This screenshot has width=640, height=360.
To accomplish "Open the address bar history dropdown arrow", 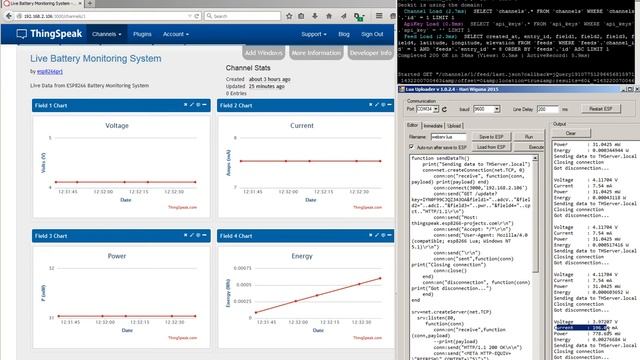I will pos(190,16).
